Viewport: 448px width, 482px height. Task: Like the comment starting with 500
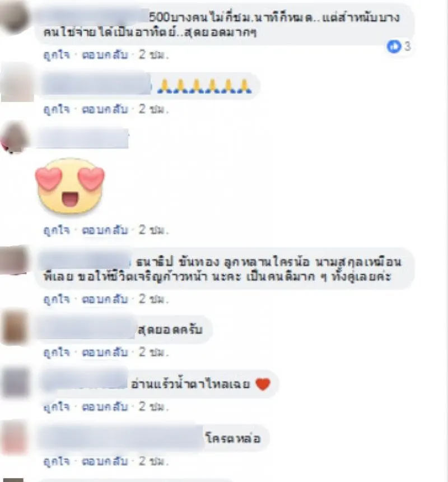click(x=57, y=55)
